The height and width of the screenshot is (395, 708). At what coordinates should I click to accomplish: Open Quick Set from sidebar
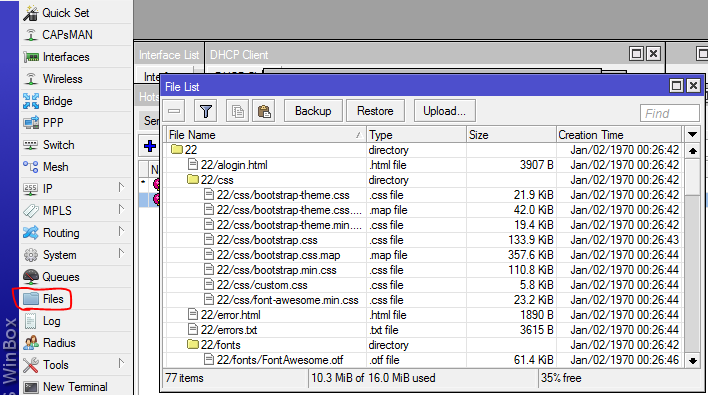[76, 13]
